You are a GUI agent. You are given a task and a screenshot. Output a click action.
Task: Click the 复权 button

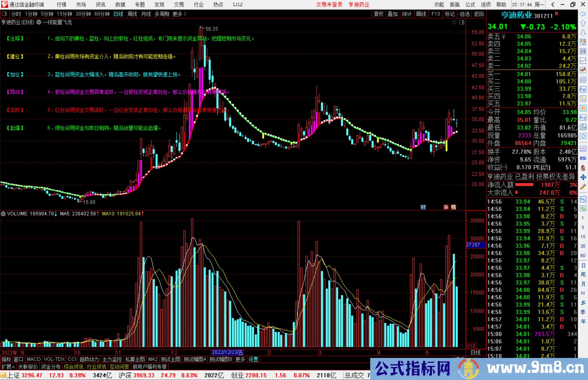click(x=379, y=14)
